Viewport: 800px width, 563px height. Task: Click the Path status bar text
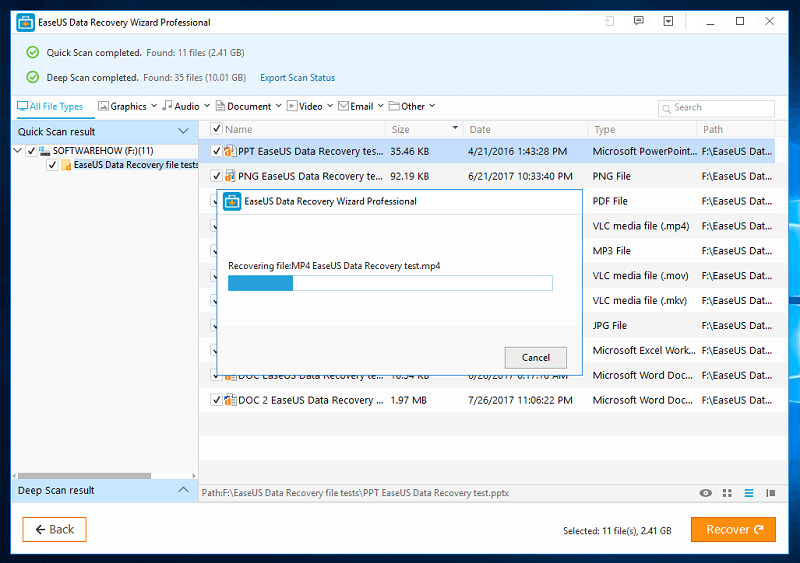[x=355, y=493]
